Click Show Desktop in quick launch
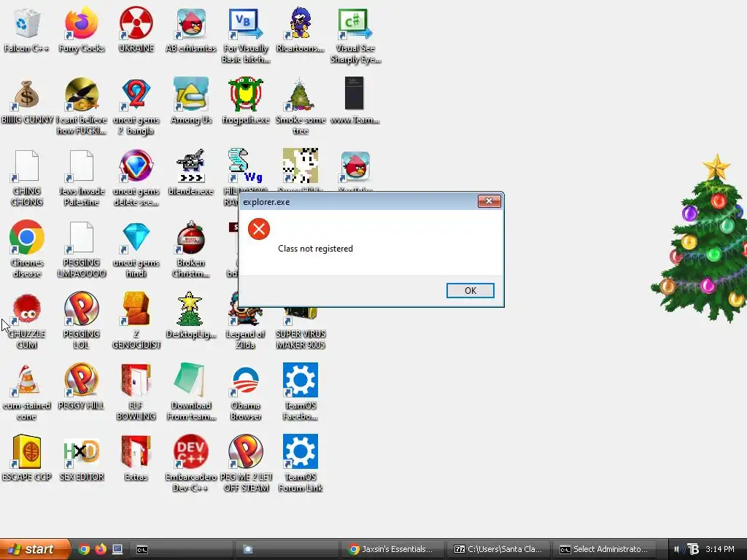This screenshot has height=560, width=747. 117,549
